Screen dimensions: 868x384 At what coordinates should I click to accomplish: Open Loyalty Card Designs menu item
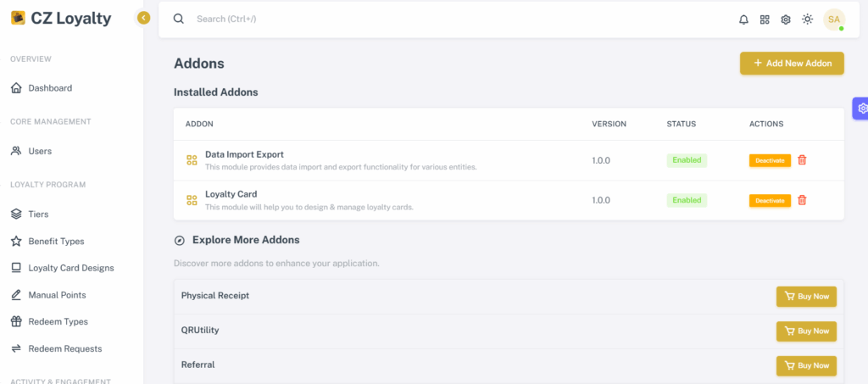(x=71, y=268)
